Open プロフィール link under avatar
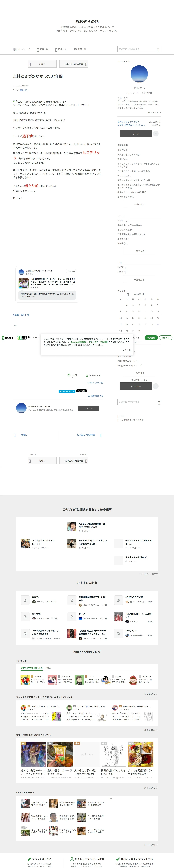Screen dimensions: 174x868 click(x=132, y=93)
